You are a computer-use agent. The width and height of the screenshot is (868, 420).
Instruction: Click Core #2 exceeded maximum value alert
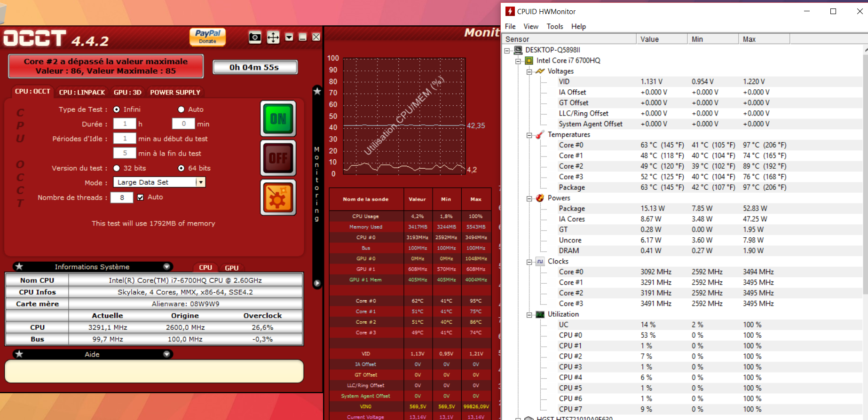click(106, 66)
